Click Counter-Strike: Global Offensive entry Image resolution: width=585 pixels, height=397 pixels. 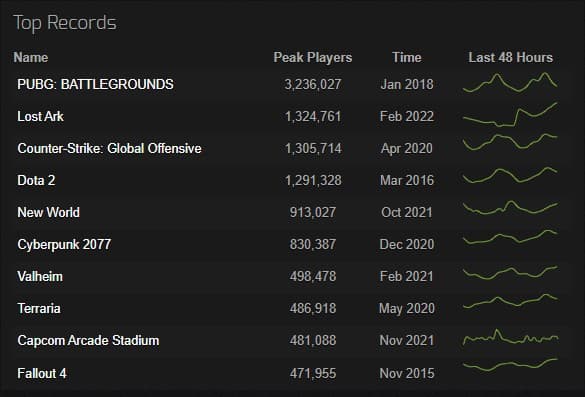click(109, 149)
